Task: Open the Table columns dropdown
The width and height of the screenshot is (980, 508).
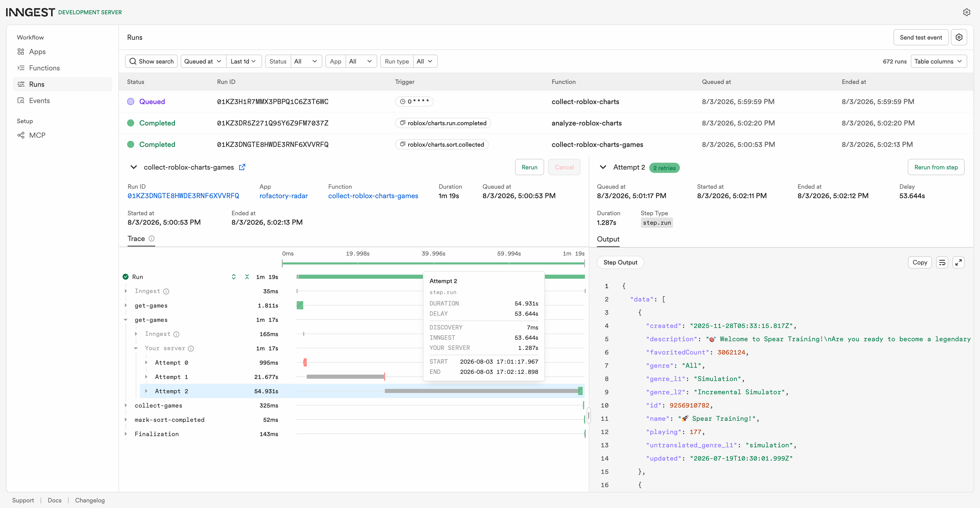Action: 938,61
